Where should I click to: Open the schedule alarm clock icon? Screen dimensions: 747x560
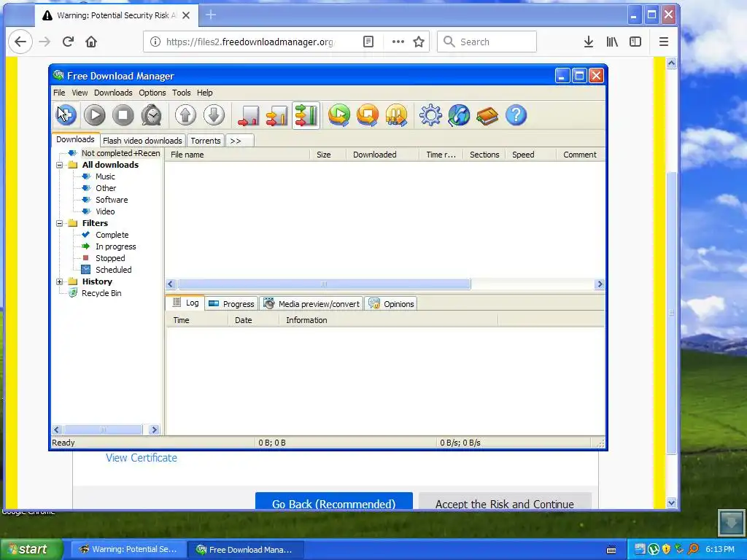pyautogui.click(x=152, y=115)
